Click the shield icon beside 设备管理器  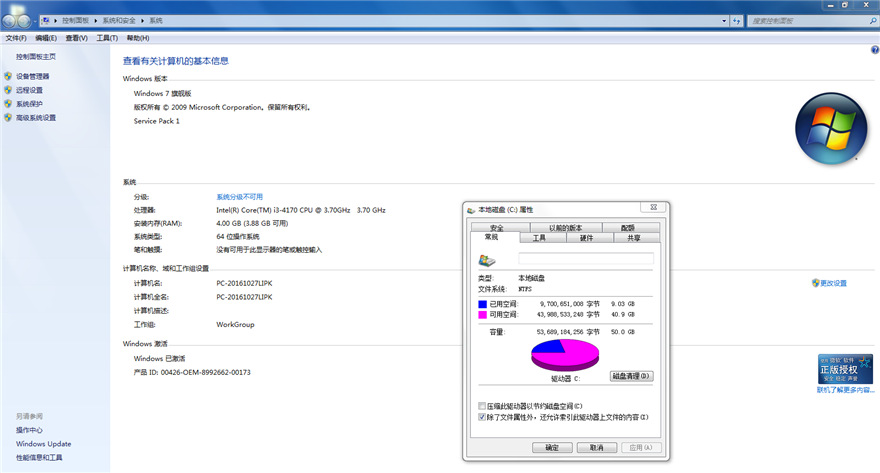pyautogui.click(x=8, y=76)
